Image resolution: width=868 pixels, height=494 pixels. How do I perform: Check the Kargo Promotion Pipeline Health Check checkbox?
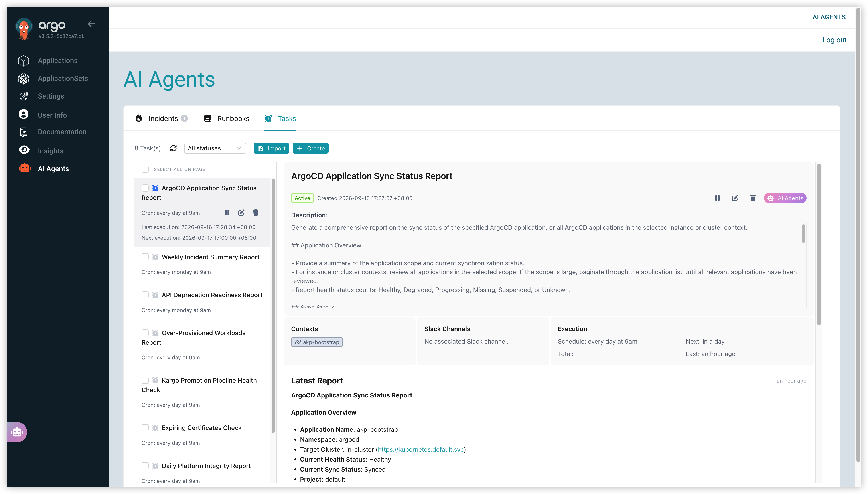pyautogui.click(x=145, y=380)
